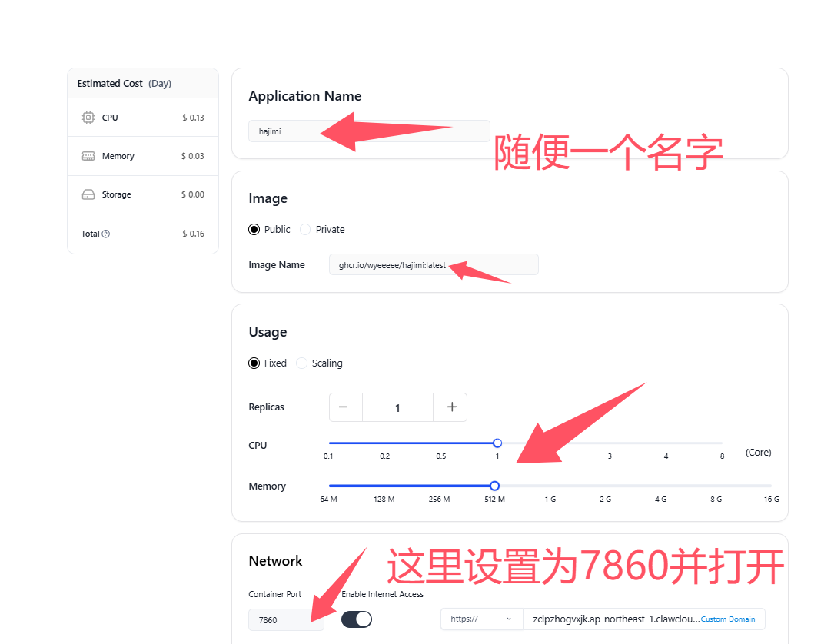Click the Memory slider handle at 512 M

tap(494, 486)
